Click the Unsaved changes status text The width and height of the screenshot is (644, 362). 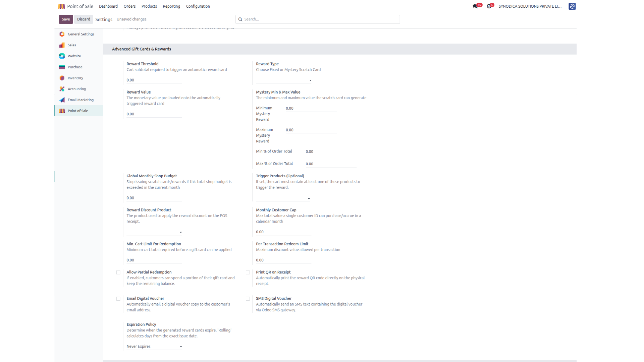[131, 19]
